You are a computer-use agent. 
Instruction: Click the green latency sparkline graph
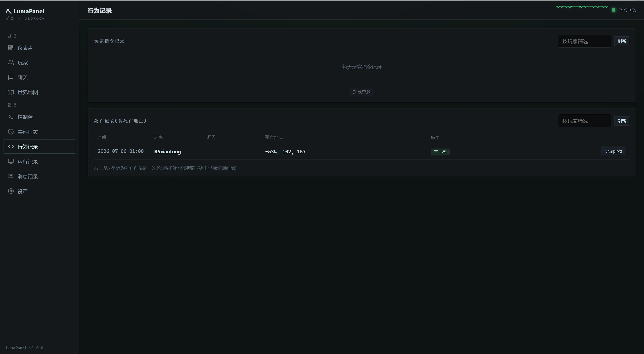(582, 7)
